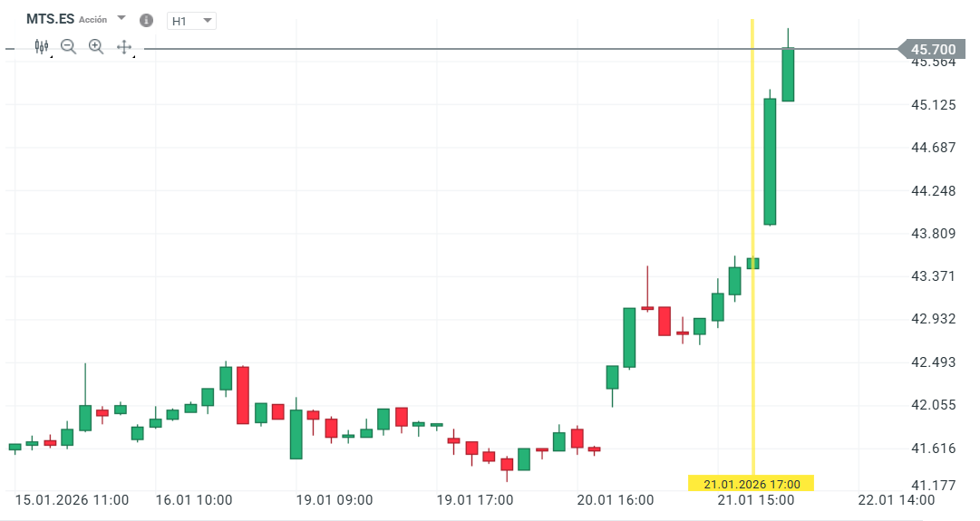Click the yellow 21.01.2026 17:00 time label
This screenshot has width=980, height=521.
coord(751,483)
